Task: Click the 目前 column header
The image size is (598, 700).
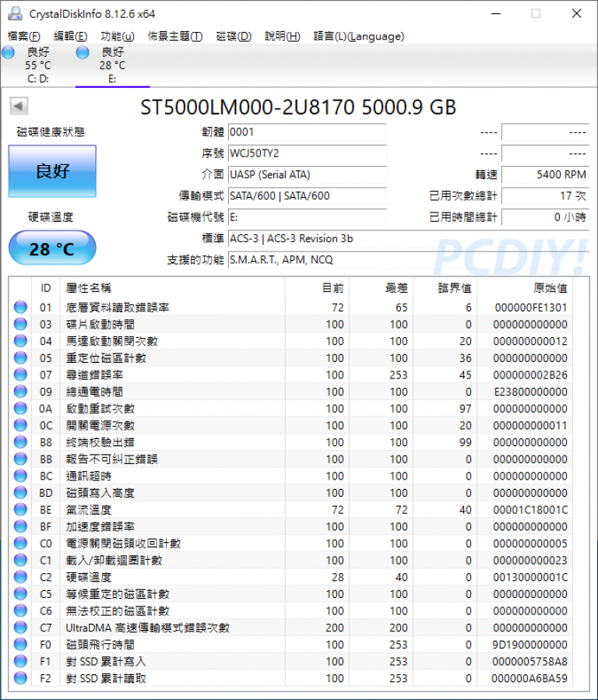Action: [x=317, y=288]
